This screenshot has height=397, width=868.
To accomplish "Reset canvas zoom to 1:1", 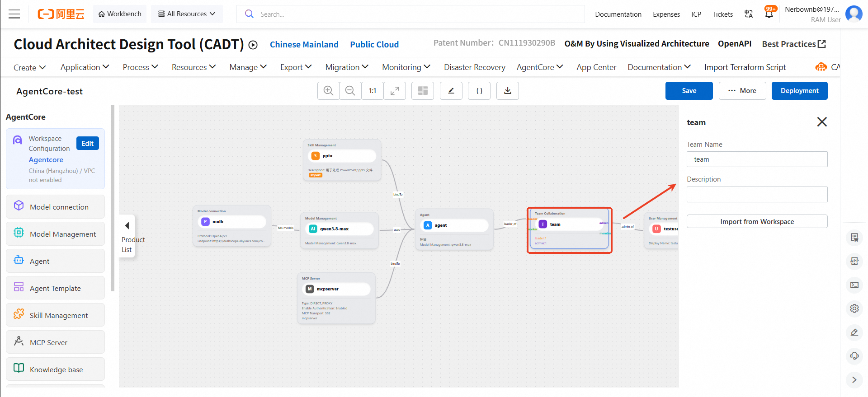I will [x=373, y=91].
